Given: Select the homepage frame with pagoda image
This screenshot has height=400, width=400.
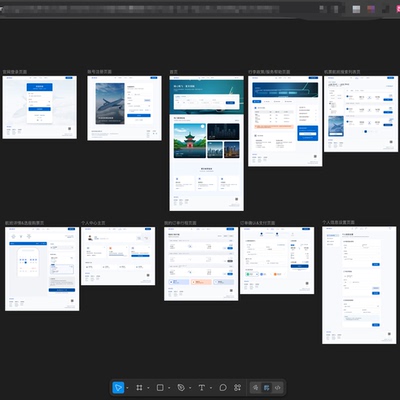Looking at the screenshot, I should coord(206,143).
